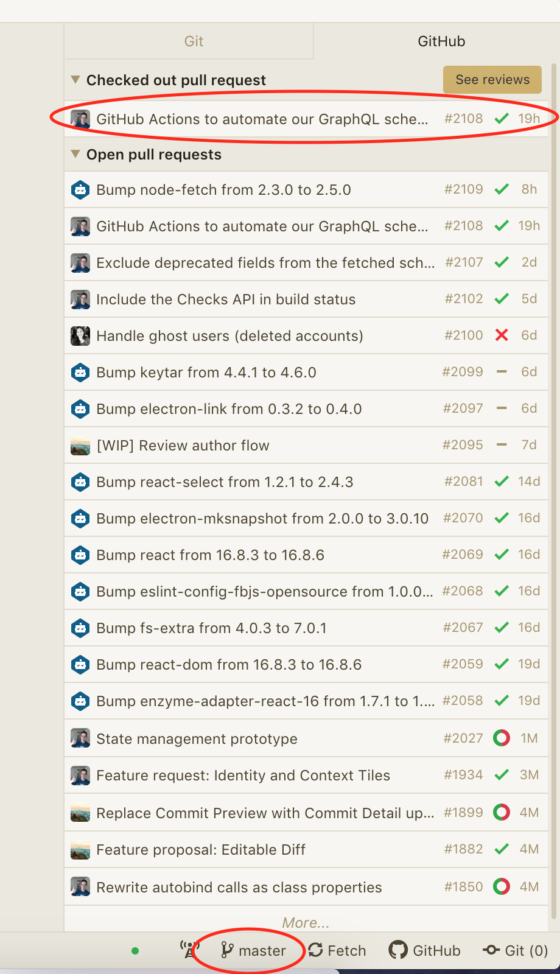
Task: Collapse the Open pull requests section
Action: 75,154
